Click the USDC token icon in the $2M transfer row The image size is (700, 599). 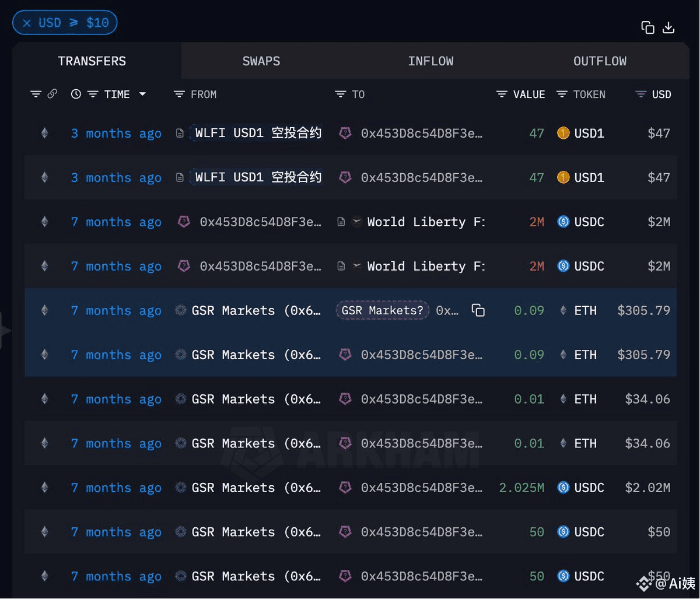click(563, 222)
